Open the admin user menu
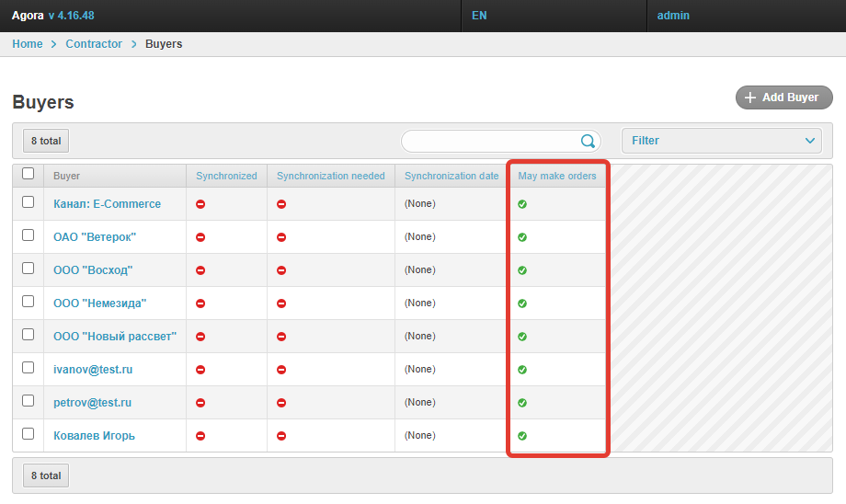Viewport: 846px width, 504px height. (x=673, y=16)
